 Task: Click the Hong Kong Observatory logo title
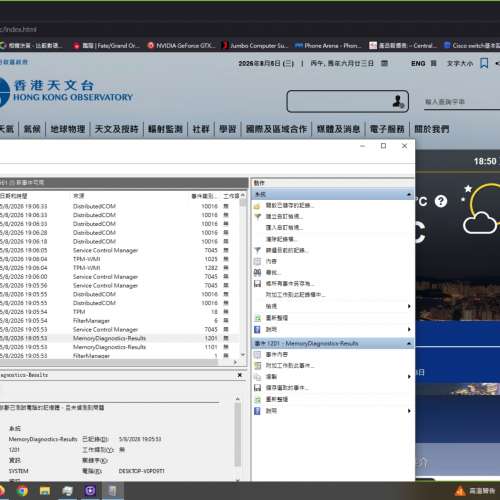point(67,91)
